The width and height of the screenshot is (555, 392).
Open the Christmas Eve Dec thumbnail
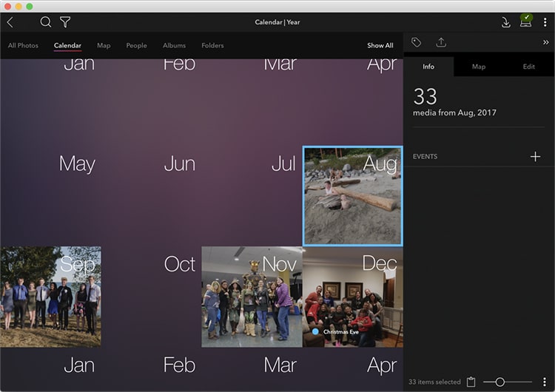click(x=353, y=297)
